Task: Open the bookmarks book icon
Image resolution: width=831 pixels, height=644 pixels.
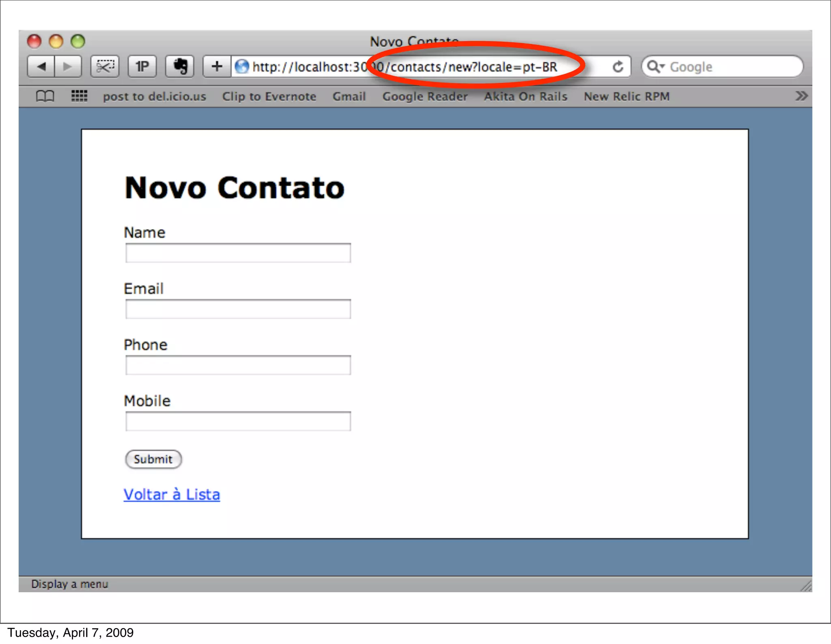Action: pos(45,96)
